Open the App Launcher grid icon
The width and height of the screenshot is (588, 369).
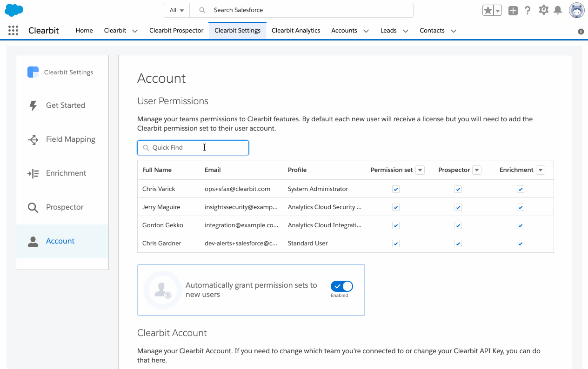tap(13, 31)
